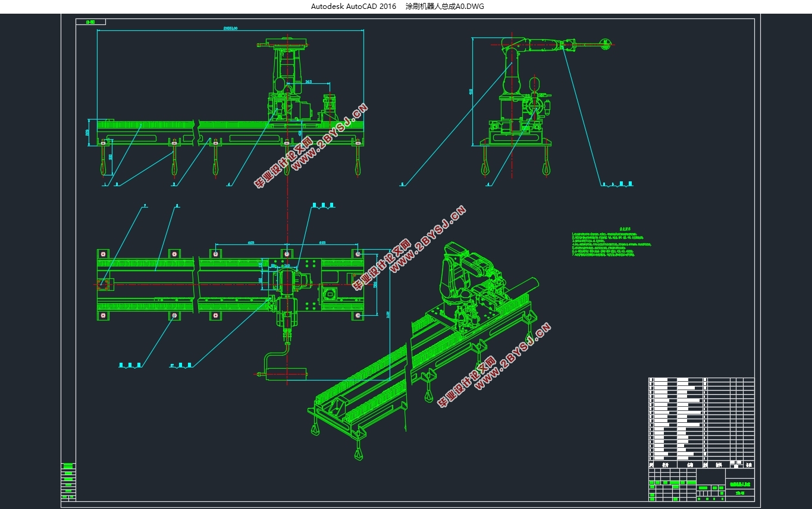Click the paint roller in the top view
This screenshot has height=509, width=812.
click(x=286, y=374)
